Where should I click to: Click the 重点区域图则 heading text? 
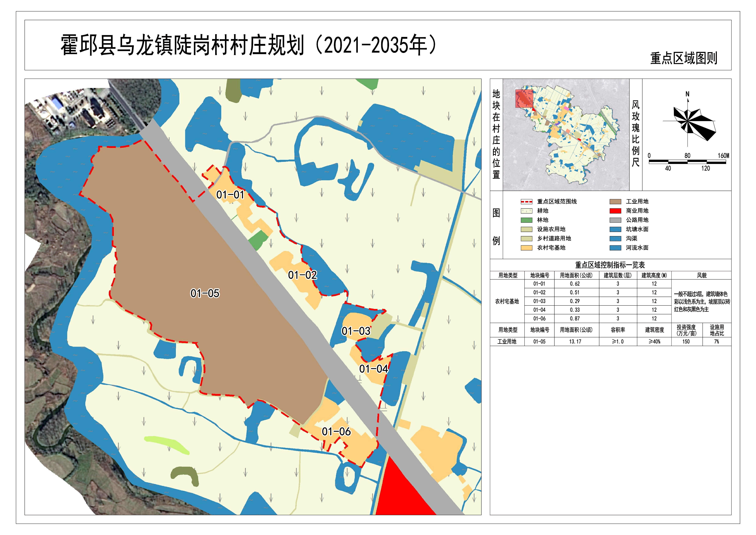tap(684, 58)
